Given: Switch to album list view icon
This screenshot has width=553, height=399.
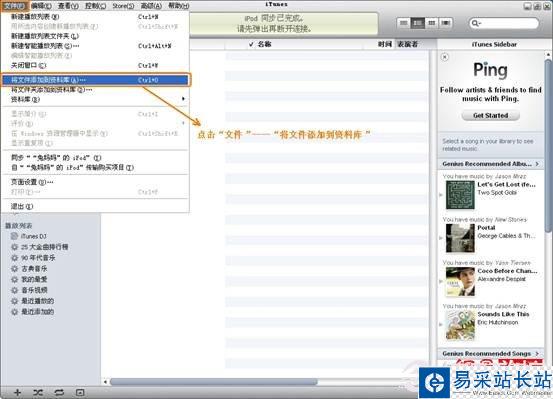Looking at the screenshot, I should coord(418,23).
